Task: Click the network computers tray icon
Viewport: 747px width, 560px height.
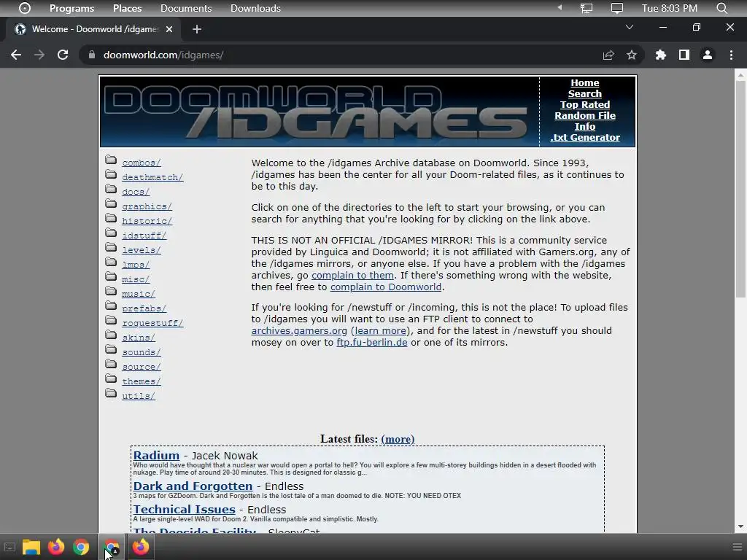Action: coord(587,8)
